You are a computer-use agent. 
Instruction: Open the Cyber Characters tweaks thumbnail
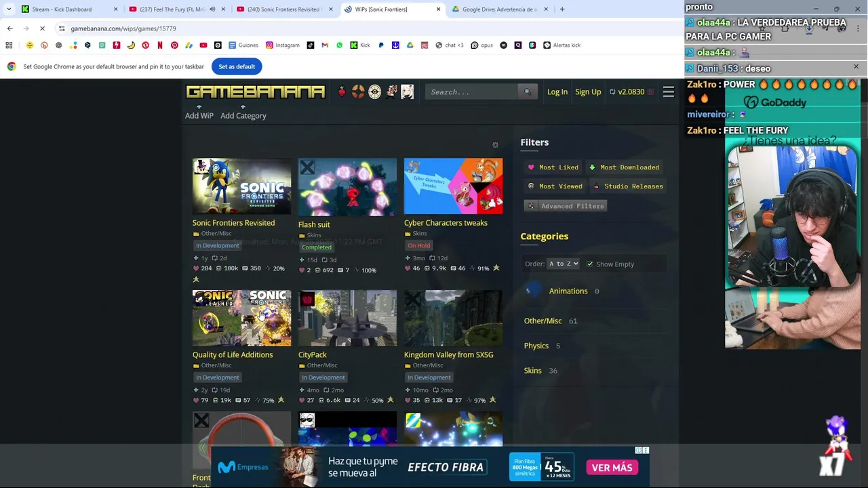[x=453, y=186]
